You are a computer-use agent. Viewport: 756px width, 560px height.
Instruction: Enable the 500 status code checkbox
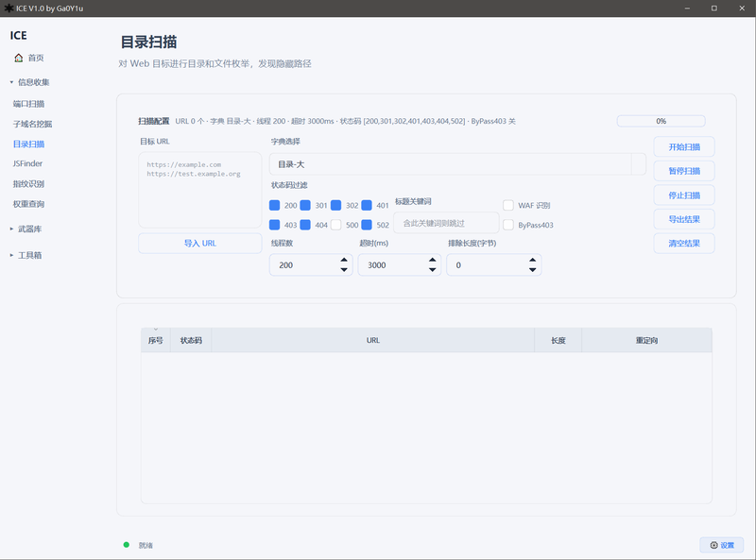pos(336,225)
